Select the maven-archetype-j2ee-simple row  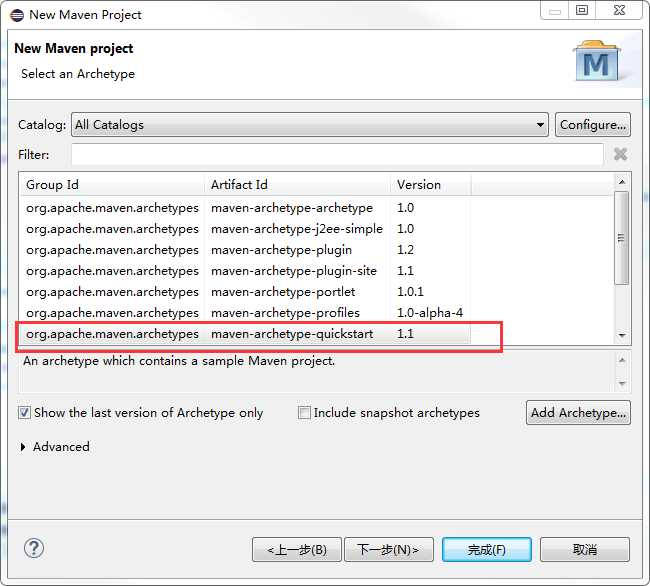point(245,229)
